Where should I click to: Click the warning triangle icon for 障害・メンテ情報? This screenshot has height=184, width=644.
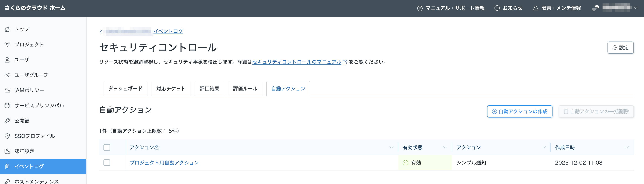click(x=536, y=8)
